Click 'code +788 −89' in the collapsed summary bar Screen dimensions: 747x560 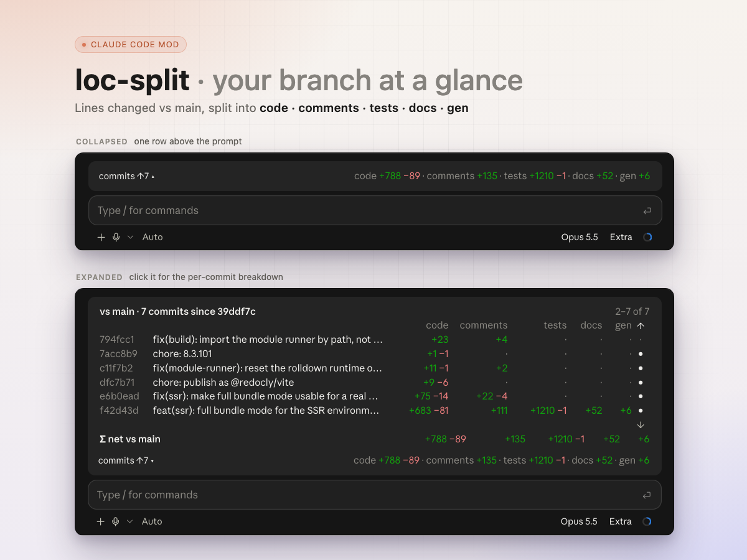click(x=387, y=176)
